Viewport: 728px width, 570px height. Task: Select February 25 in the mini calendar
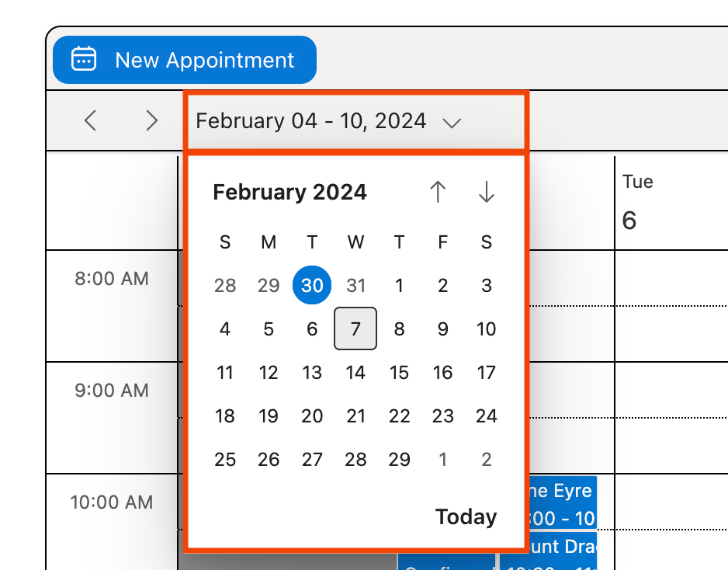pos(225,459)
